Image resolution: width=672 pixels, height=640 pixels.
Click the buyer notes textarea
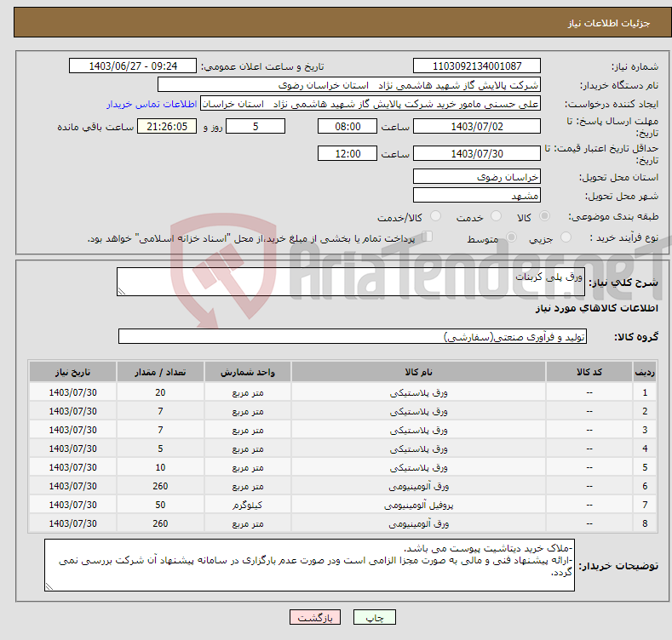[x=309, y=565]
